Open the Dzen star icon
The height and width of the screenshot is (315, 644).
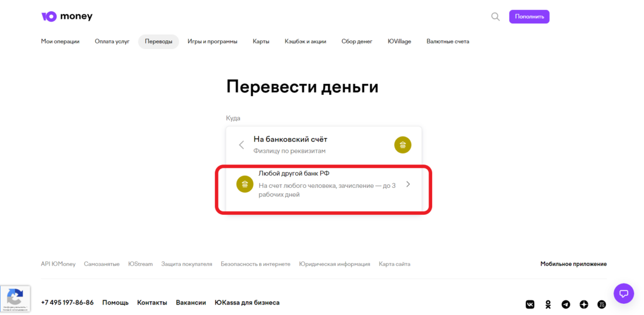[x=584, y=304]
